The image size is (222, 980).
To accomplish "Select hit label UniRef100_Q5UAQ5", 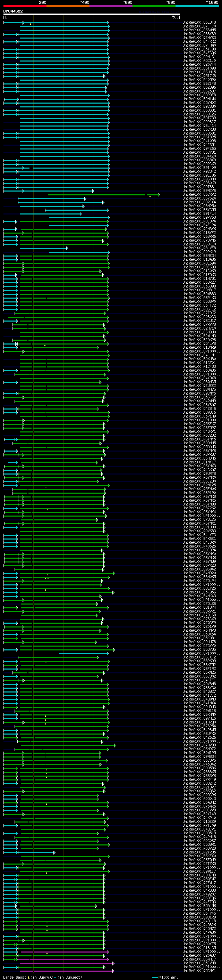I will pos(199,371).
